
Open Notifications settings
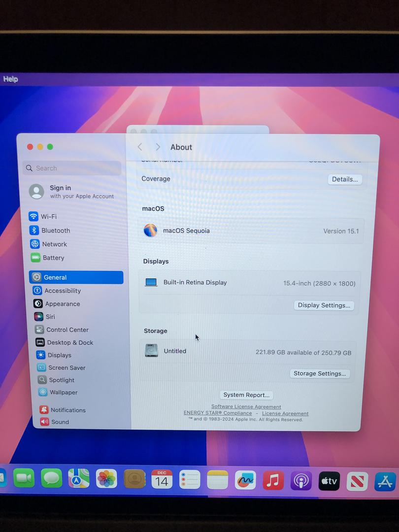tap(63, 410)
